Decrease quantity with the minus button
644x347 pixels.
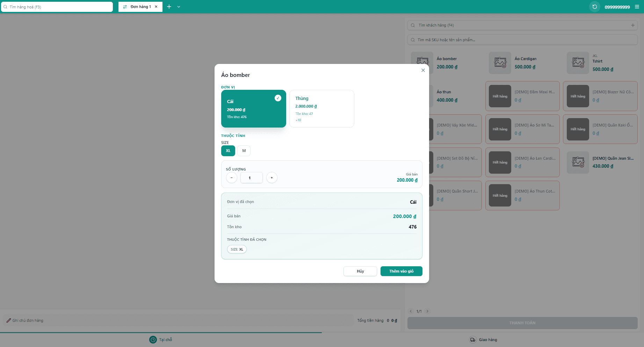(231, 178)
